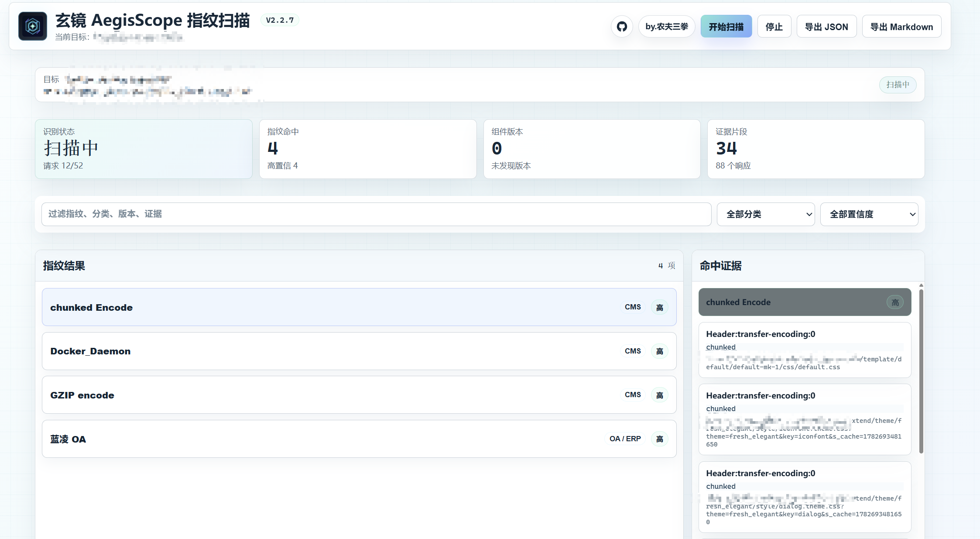Select the chunked Encode fingerprint row
Viewport: 980px width, 539px height.
[359, 307]
